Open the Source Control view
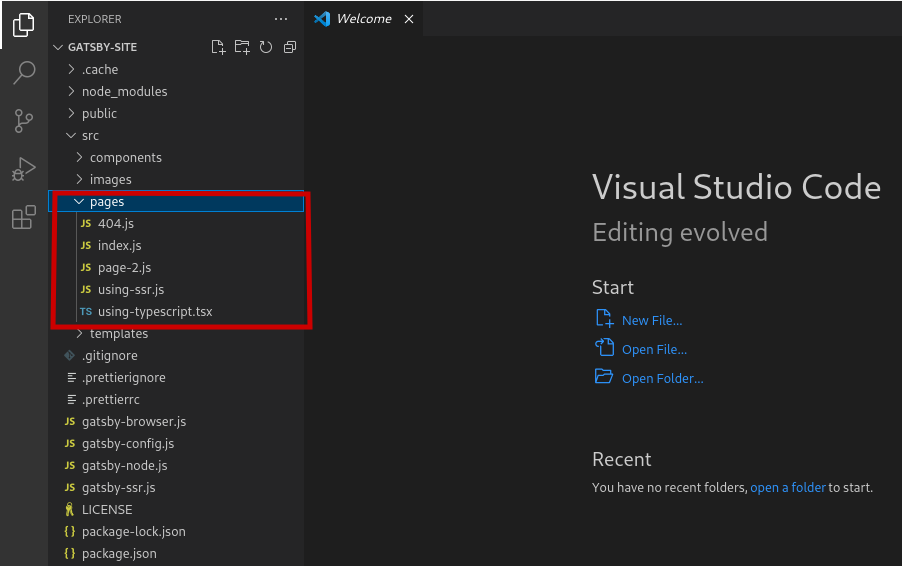Image resolution: width=902 pixels, height=566 pixels. tap(24, 121)
